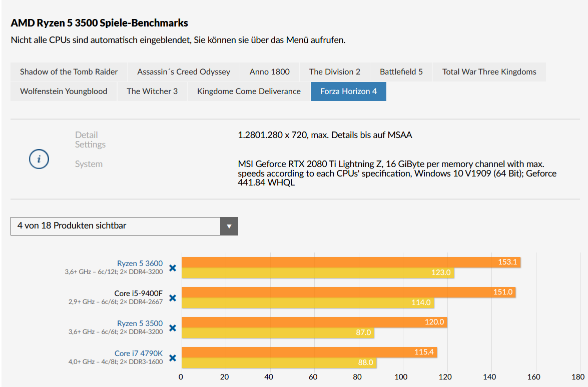This screenshot has height=387, width=588.
Task: Expand the '4 von 18 Produkten sichtbar' selector
Action: (x=116, y=226)
